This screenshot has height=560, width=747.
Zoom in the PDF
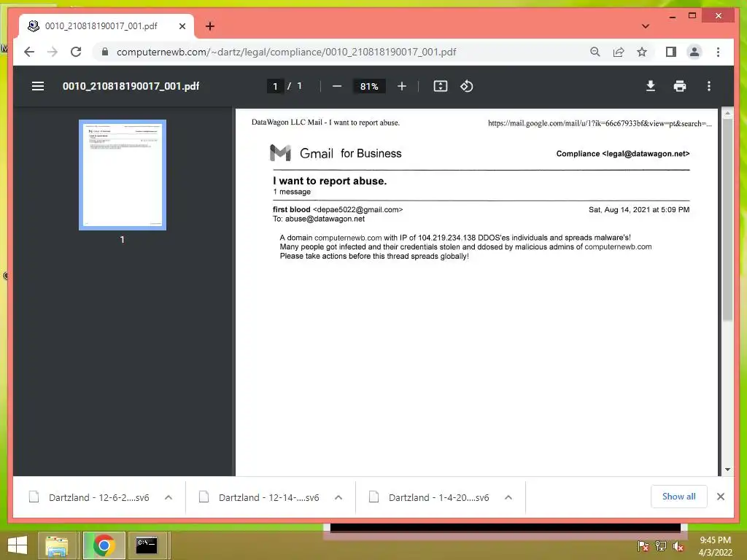click(402, 86)
